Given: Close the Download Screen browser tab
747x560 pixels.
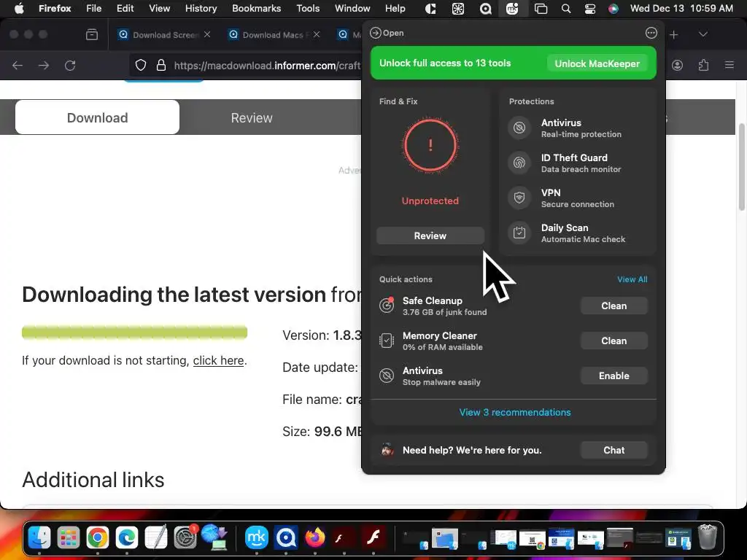Looking at the screenshot, I should click(207, 35).
